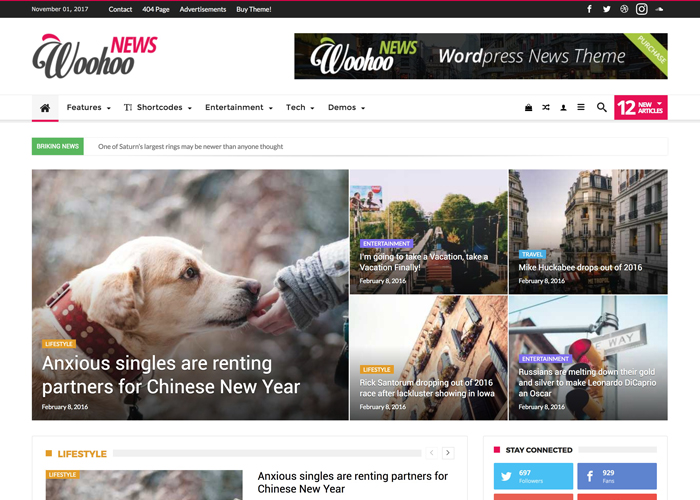The image size is (700, 500).
Task: Expand the Shortcodes dropdown menu
Action: pyautogui.click(x=158, y=108)
